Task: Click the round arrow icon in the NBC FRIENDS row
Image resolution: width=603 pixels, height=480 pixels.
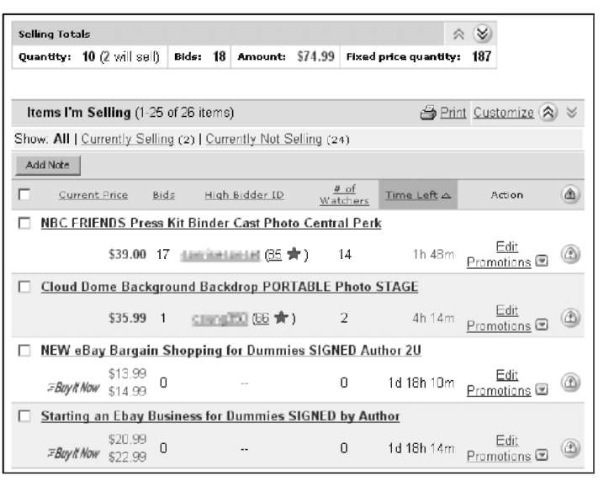Action: pos(570,254)
